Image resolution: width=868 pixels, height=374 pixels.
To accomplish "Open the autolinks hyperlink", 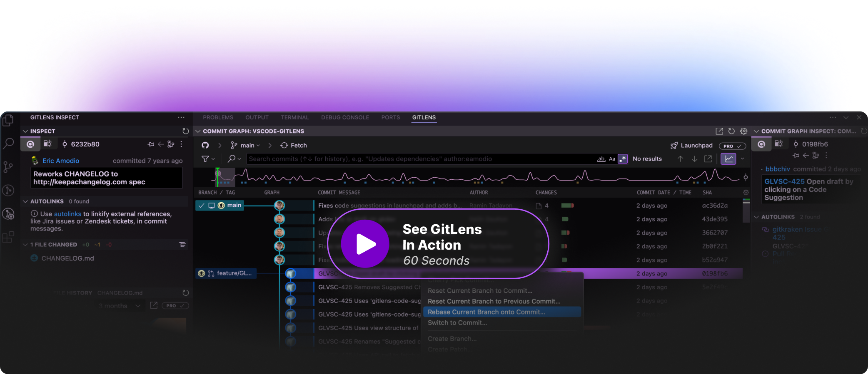I will pos(67,214).
